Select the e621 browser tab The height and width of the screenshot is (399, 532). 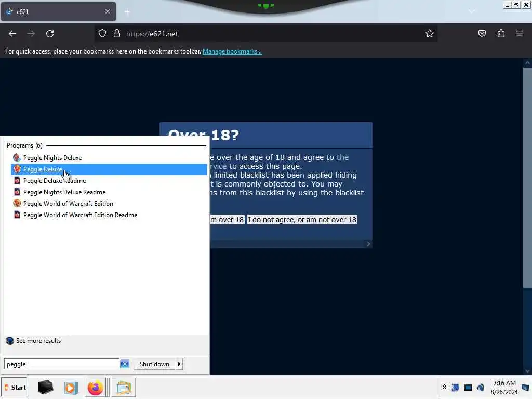58,11
